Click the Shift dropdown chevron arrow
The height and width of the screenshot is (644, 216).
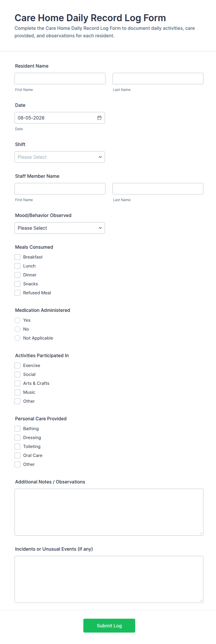point(100,157)
